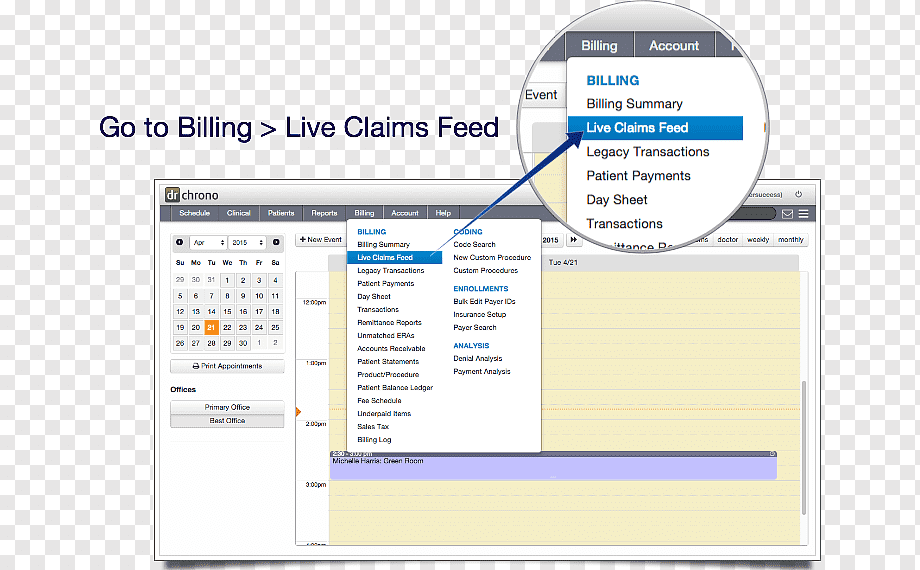Select Custom Procedures
The width and height of the screenshot is (920, 570).
coord(485,271)
